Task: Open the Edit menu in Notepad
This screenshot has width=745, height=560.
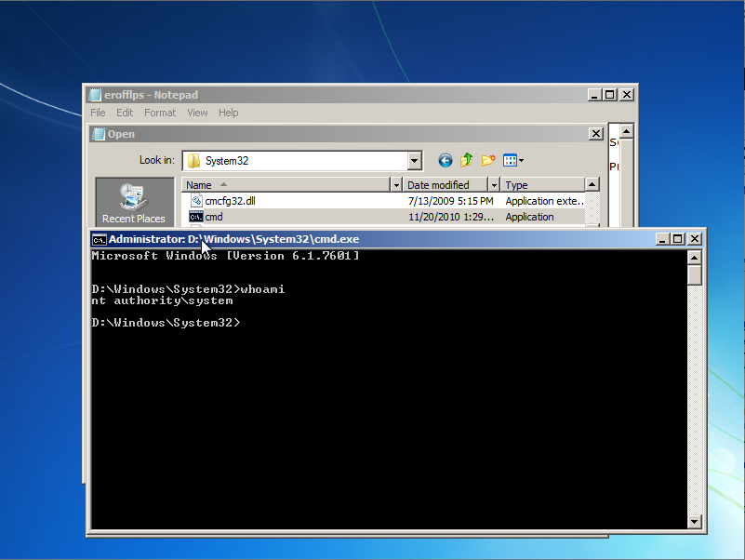Action: 125,113
